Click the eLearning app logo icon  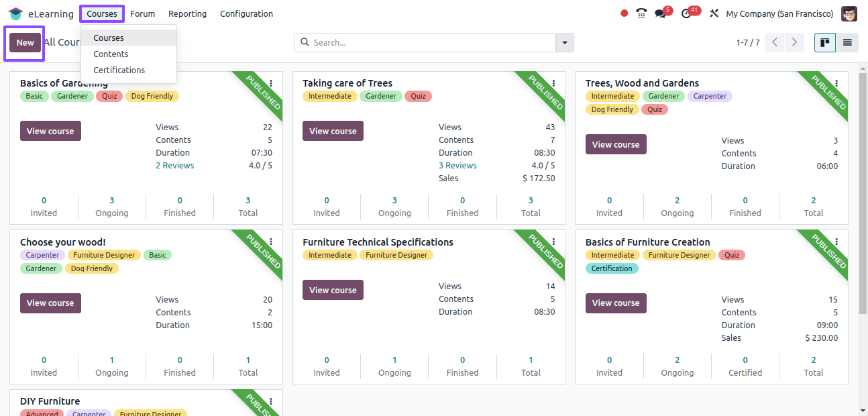(x=15, y=13)
